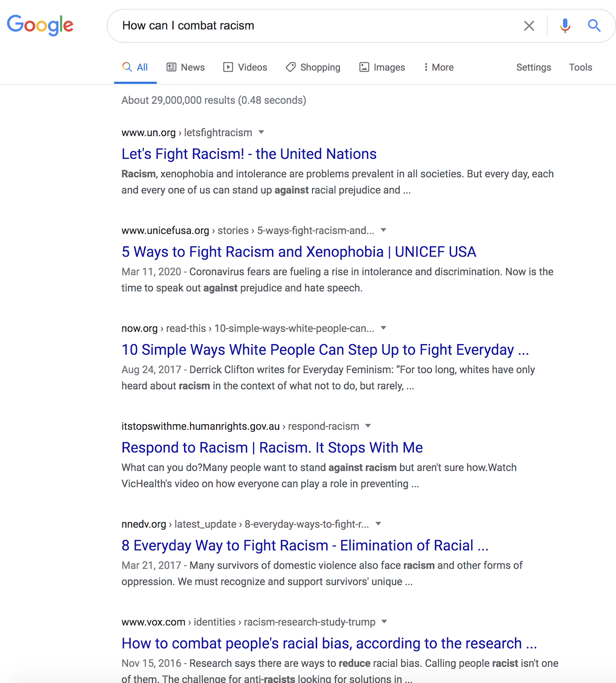
Task: Expand dropdown arrow next to vox.com result
Action: click(384, 622)
